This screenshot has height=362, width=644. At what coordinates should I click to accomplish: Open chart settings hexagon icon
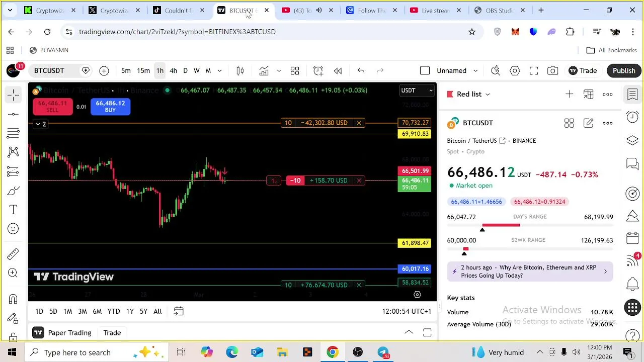click(515, 71)
